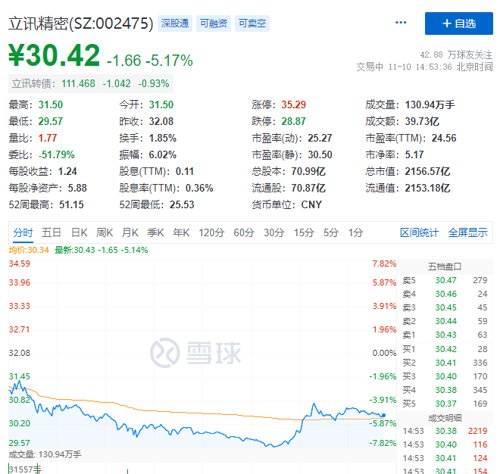Select the 周K chart tab
This screenshot has height=474, width=500.
105,232
